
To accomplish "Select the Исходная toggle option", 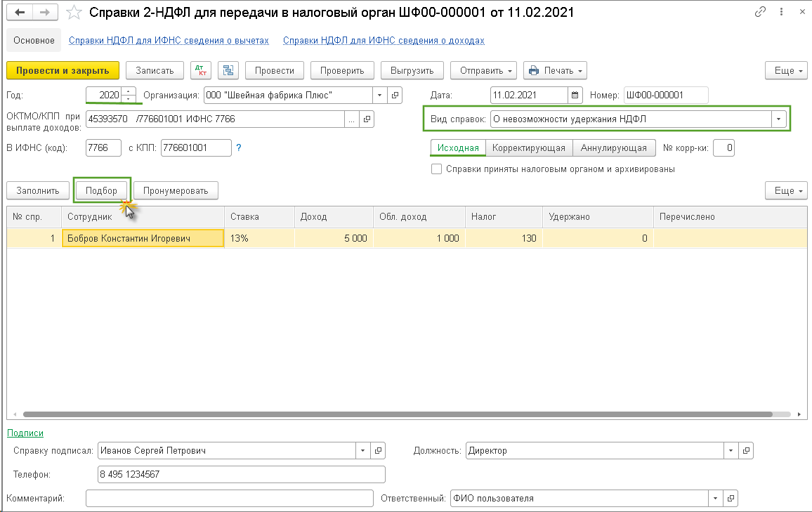I will (458, 148).
